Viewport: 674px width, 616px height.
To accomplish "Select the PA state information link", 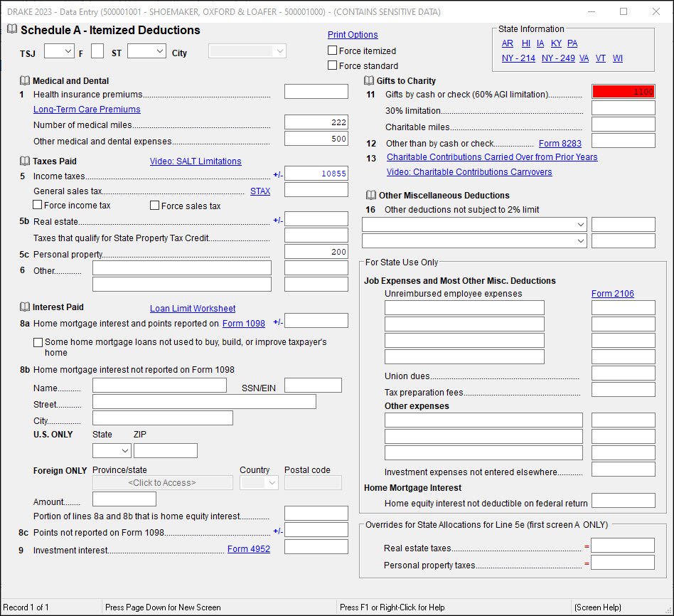I will coord(572,43).
